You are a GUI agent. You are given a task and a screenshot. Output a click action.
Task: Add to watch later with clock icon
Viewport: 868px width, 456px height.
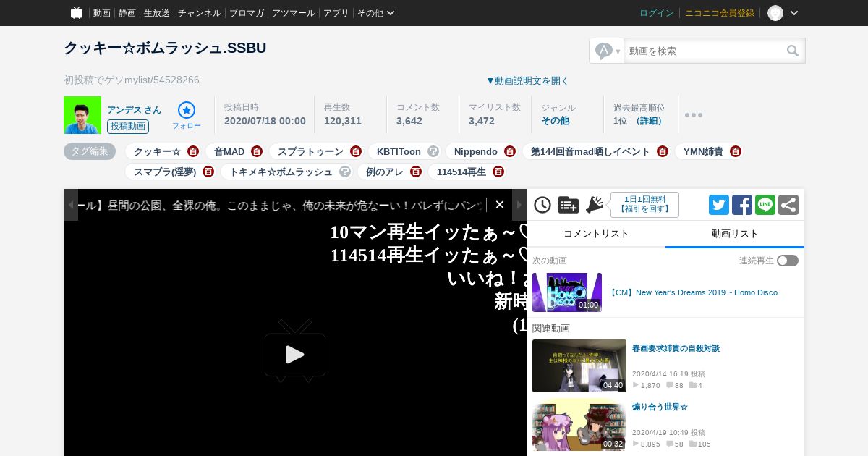pos(542,205)
